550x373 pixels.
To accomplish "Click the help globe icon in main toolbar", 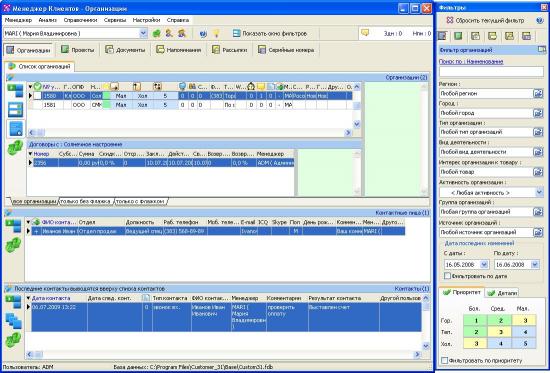I will pyautogui.click(x=203, y=34).
